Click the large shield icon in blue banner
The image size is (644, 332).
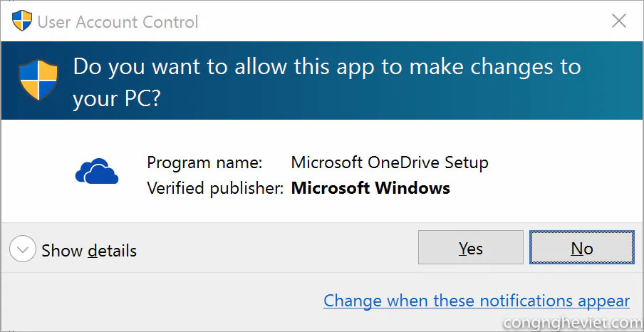tap(38, 80)
